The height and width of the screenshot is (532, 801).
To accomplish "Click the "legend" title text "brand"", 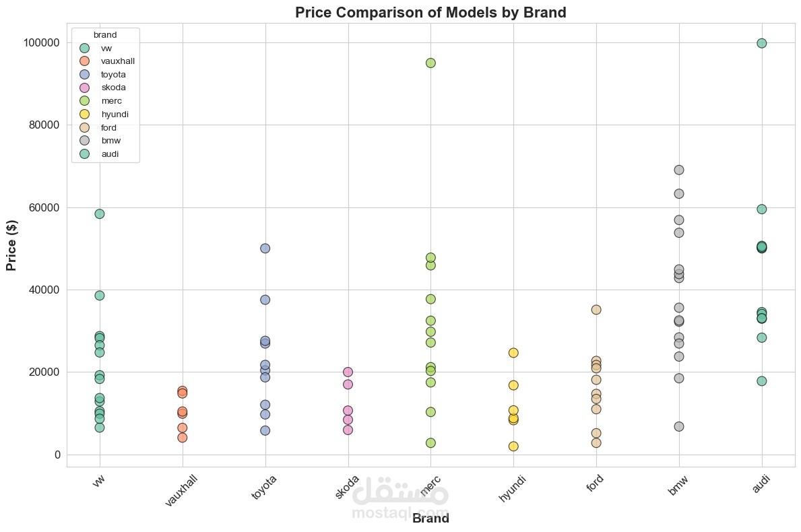I will tap(106, 34).
